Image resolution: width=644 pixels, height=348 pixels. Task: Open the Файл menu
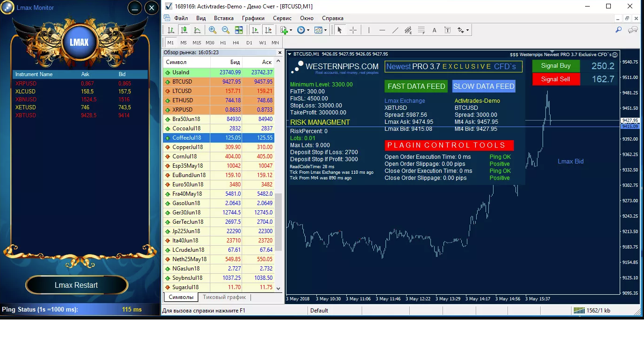pyautogui.click(x=181, y=18)
